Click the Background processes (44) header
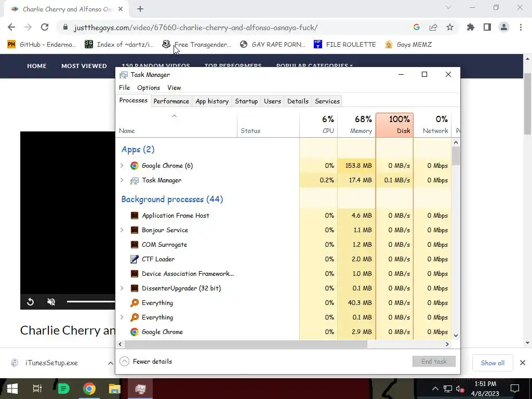The height and width of the screenshot is (399, 532). click(172, 199)
